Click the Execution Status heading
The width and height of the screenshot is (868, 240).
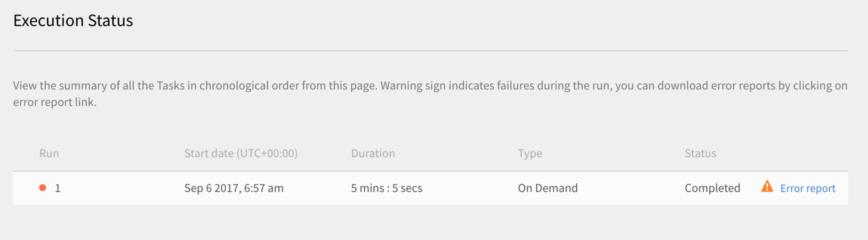point(73,21)
